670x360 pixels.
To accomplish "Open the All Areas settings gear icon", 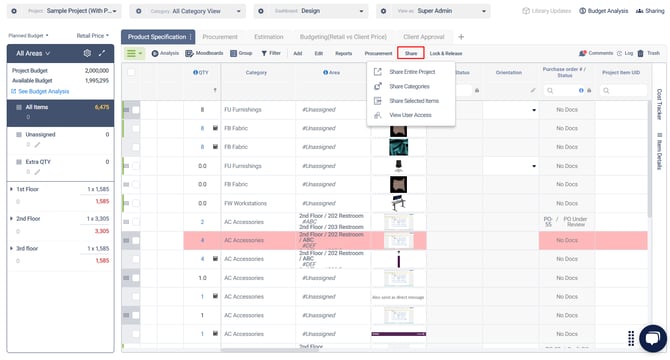I will click(x=87, y=53).
